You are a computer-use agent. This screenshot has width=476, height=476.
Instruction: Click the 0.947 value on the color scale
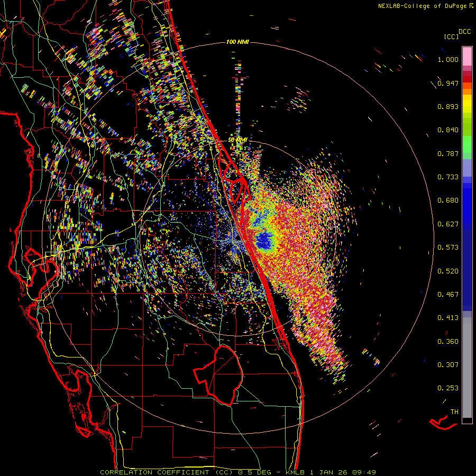click(x=448, y=83)
